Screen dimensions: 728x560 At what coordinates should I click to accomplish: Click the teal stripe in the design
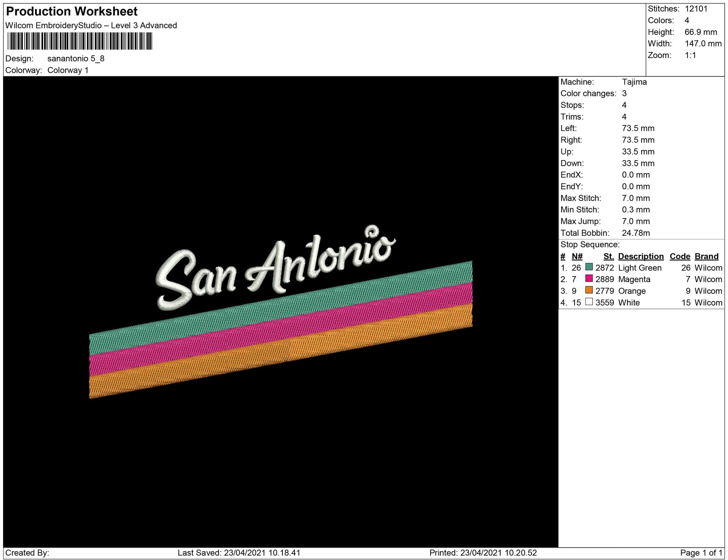click(x=281, y=307)
